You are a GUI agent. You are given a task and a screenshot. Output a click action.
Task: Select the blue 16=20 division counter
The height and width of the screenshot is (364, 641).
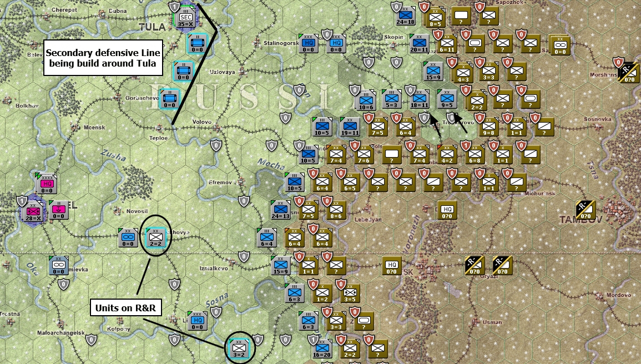click(323, 349)
